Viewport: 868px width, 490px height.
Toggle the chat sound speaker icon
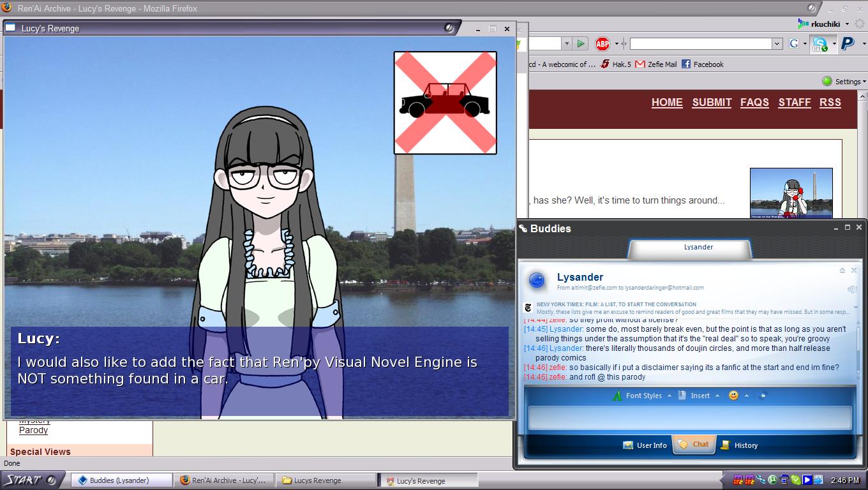851,290
